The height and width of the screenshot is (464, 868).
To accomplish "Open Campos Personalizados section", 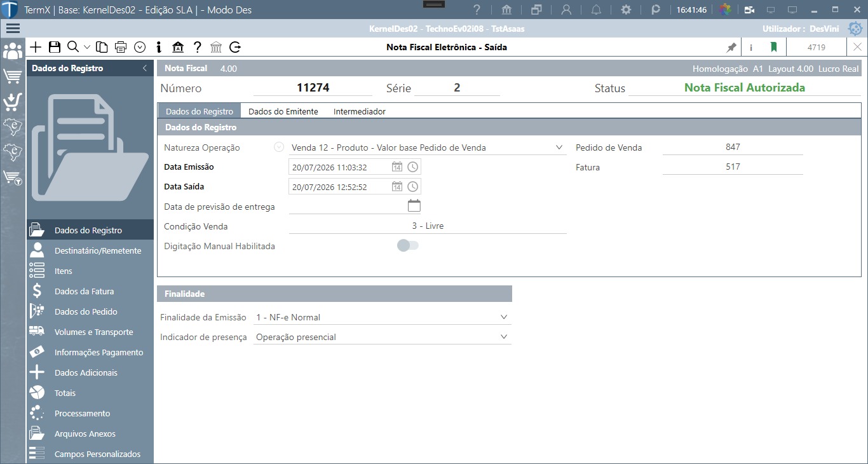I will click(90, 454).
